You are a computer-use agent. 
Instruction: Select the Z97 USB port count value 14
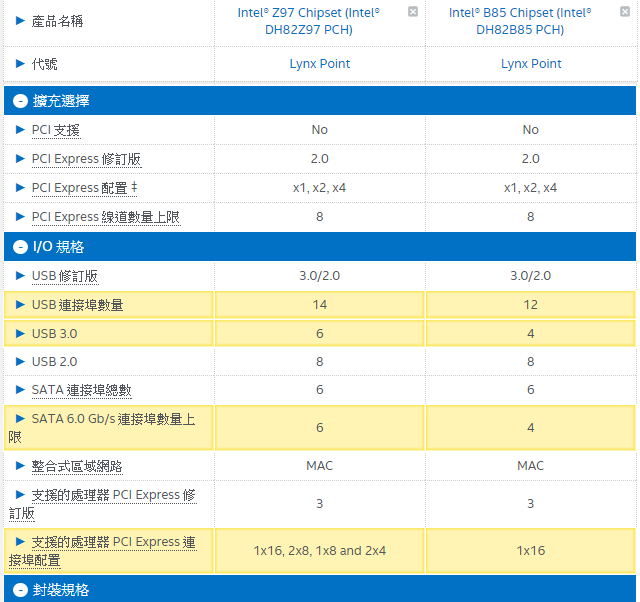pyautogui.click(x=320, y=304)
